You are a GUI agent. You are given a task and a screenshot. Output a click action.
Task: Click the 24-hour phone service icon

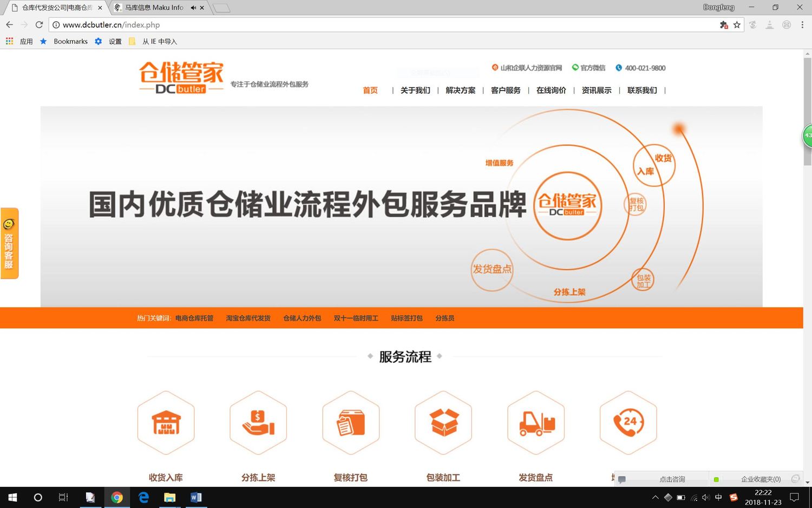[x=628, y=422]
